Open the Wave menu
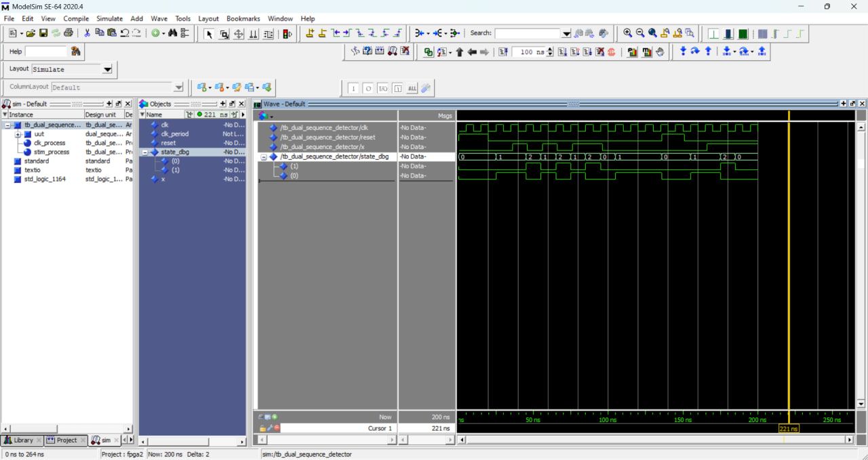Screen dimensions: 868x460 tap(159, 18)
